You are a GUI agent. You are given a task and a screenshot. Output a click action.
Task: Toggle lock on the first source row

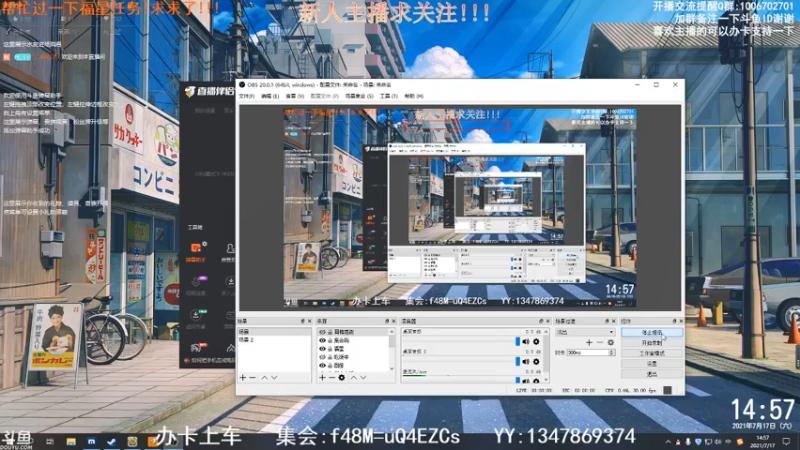click(x=330, y=332)
